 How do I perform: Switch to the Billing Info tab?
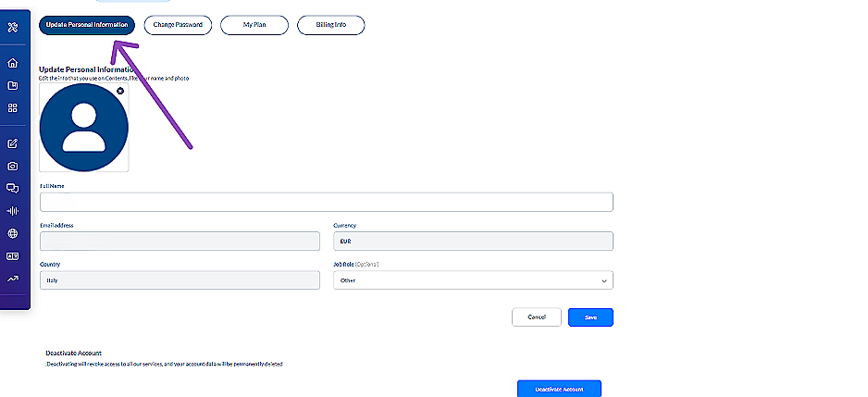(x=330, y=25)
